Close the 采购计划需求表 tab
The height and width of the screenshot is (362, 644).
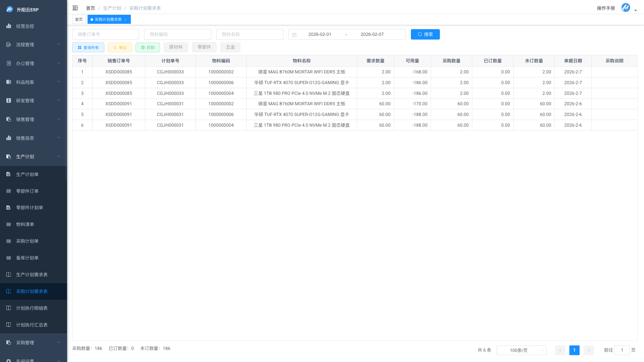[125, 20]
